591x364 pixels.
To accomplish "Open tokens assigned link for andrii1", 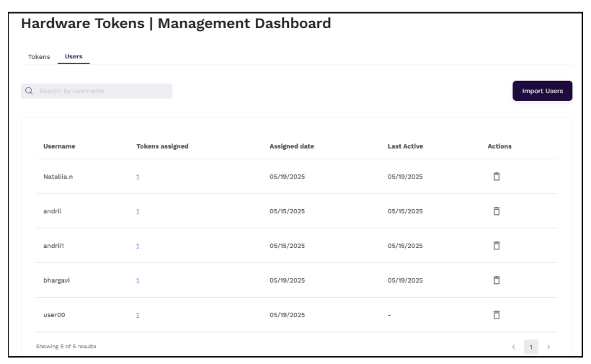I will pos(137,246).
